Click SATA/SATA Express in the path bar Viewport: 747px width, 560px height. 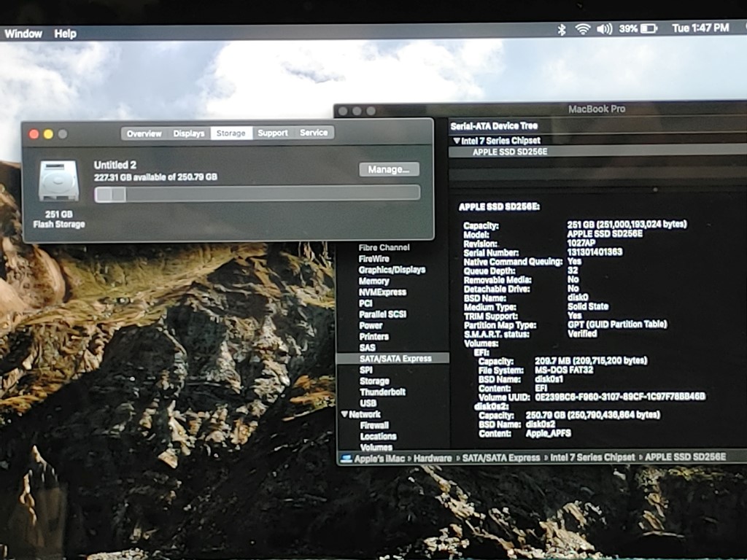click(500, 458)
